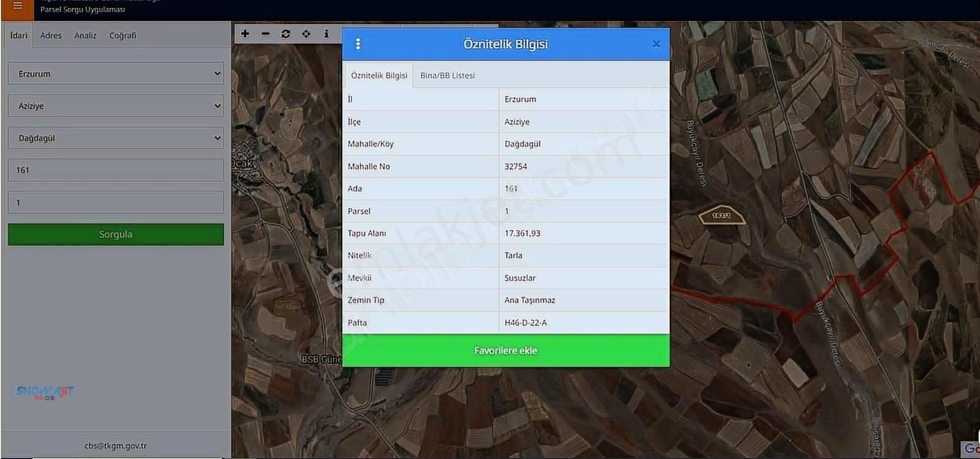
Task: Open the hamburger menu icon
Action: (17, 6)
